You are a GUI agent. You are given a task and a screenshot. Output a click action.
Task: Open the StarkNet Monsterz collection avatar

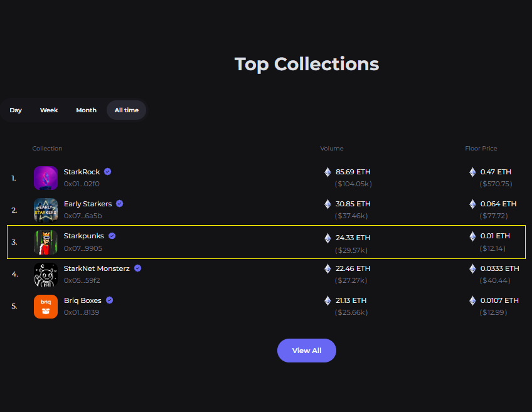click(46, 275)
